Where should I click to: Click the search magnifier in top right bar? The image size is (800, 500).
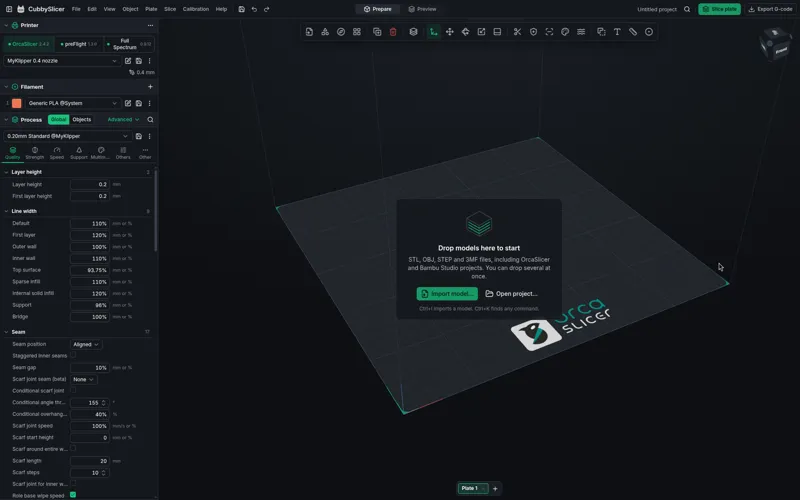687,9
